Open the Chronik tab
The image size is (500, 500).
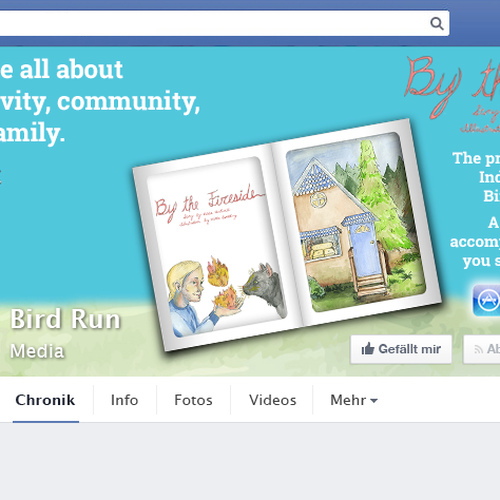[x=45, y=400]
